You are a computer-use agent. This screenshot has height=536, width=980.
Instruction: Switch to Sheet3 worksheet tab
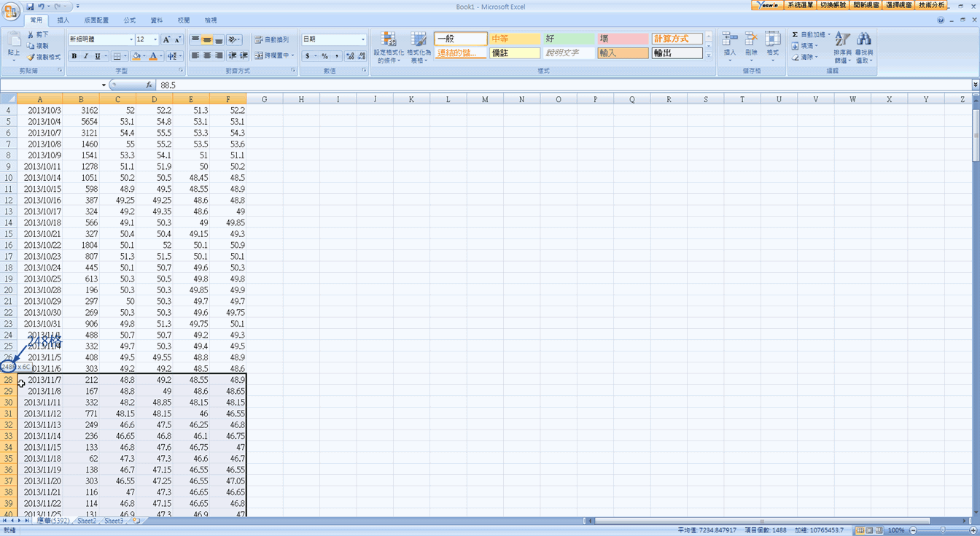coord(114,521)
